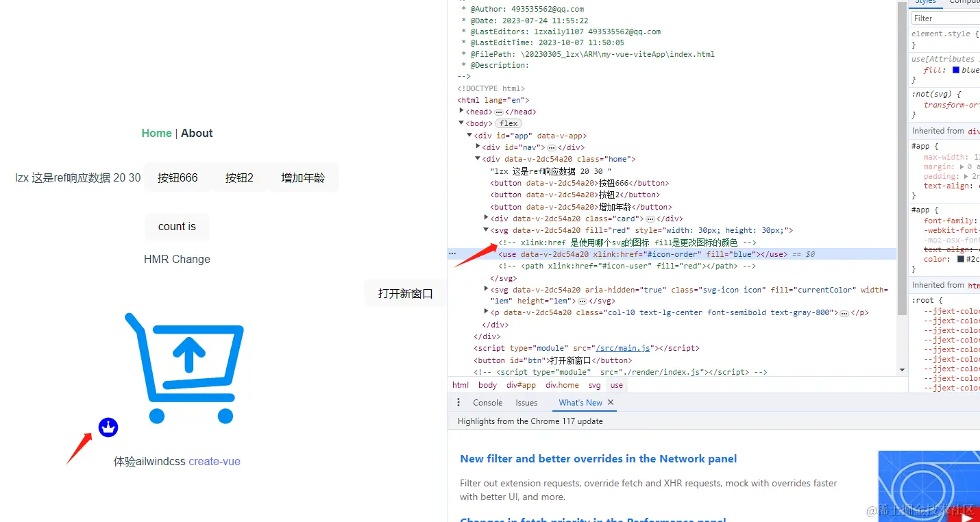Expand the div id nav node
The image size is (980, 522).
478,147
